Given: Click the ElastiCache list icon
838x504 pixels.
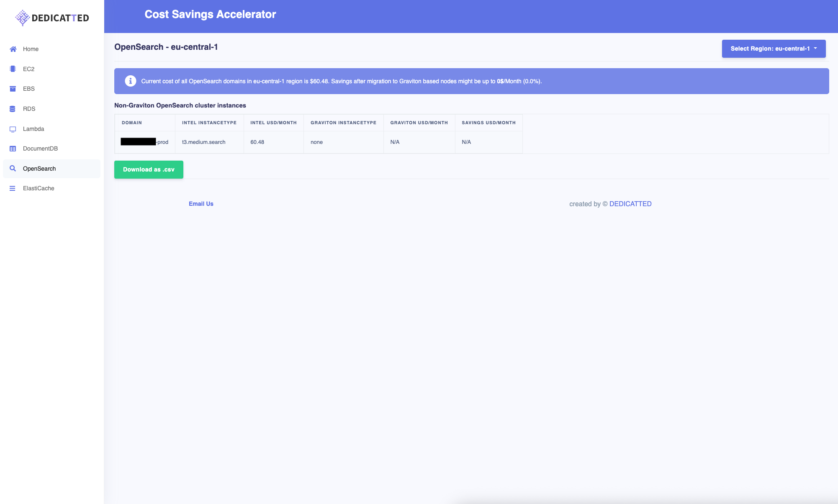Looking at the screenshot, I should click(x=13, y=188).
